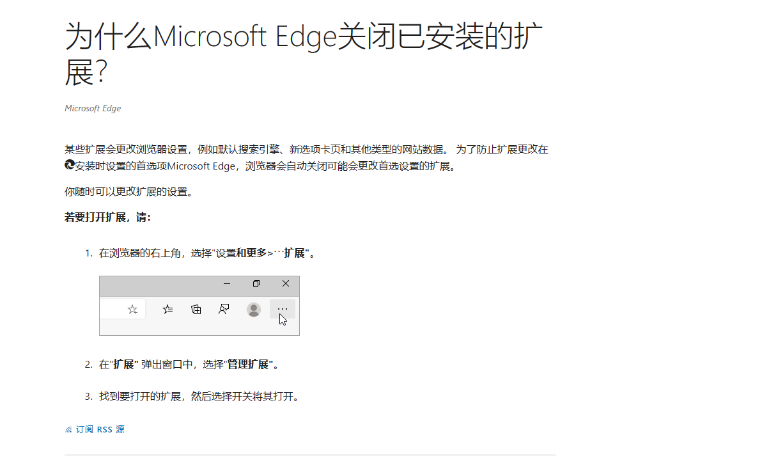Click the Edge logo before 安装时设置
This screenshot has width=762, height=458.
click(x=69, y=165)
